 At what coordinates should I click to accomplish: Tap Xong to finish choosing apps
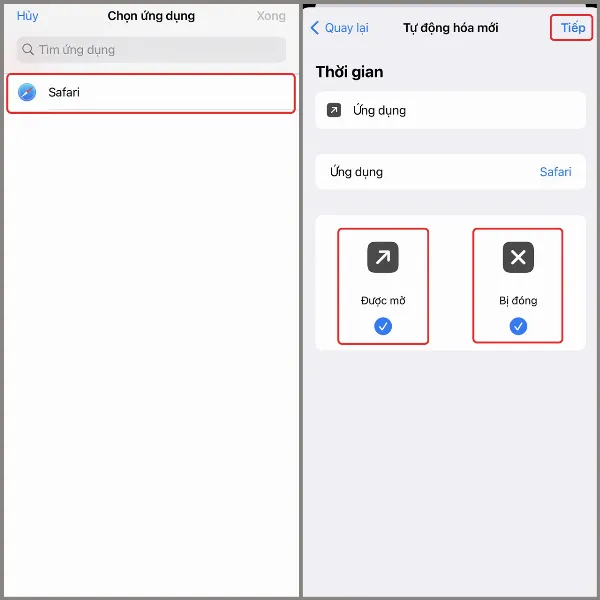tap(271, 16)
